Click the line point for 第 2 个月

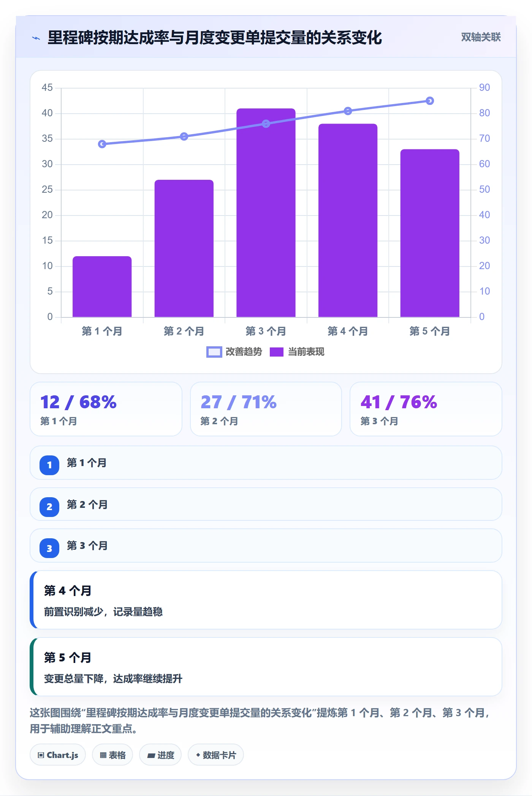tap(184, 136)
